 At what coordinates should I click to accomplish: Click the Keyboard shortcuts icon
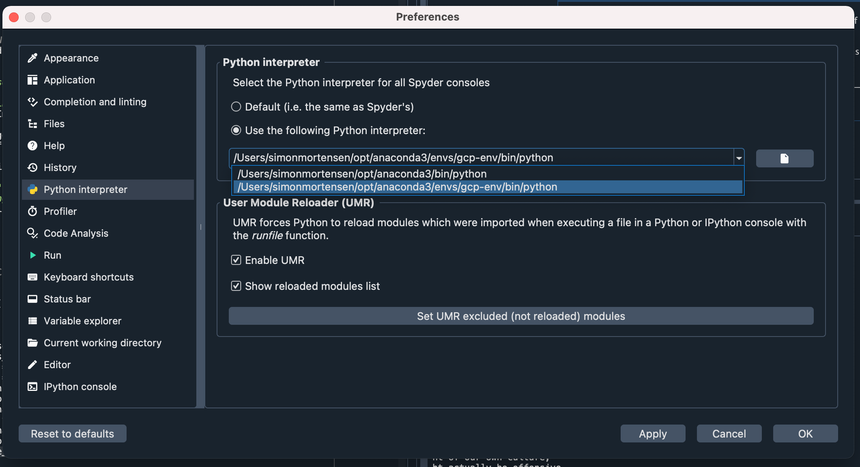[x=33, y=277]
